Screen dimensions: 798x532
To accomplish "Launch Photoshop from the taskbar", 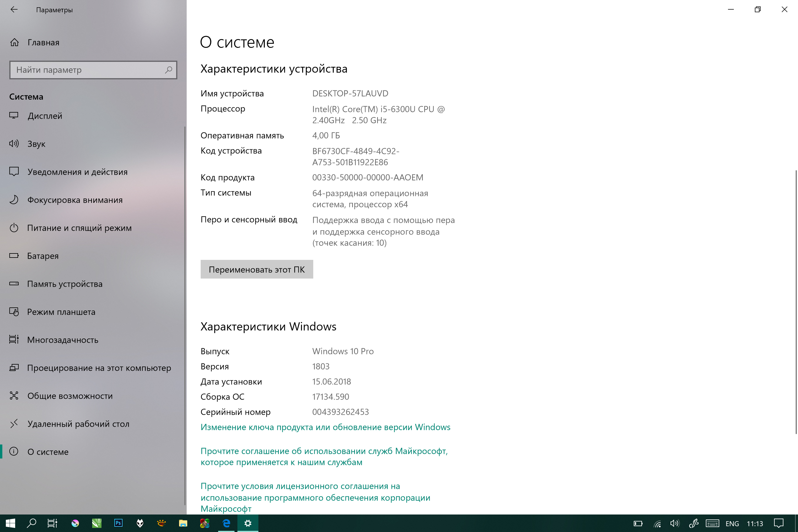I will point(118,523).
